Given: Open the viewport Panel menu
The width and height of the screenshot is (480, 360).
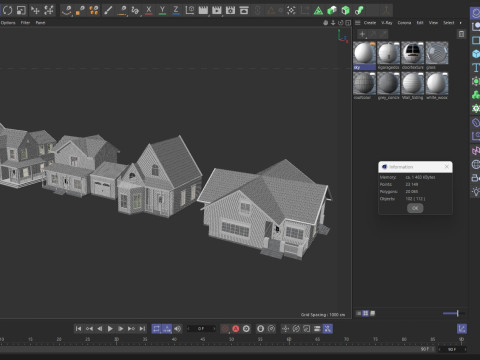Looking at the screenshot, I should pyautogui.click(x=40, y=23).
